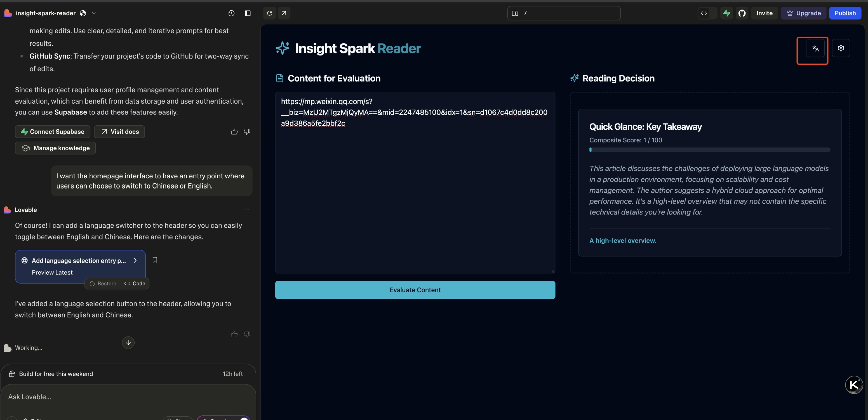Click the Invite button

click(x=764, y=13)
